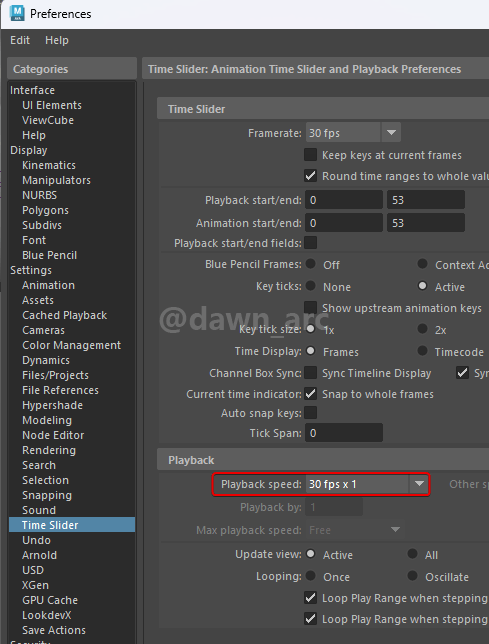
Task: Enable the Auto snap keys checkbox
Action: [310, 412]
